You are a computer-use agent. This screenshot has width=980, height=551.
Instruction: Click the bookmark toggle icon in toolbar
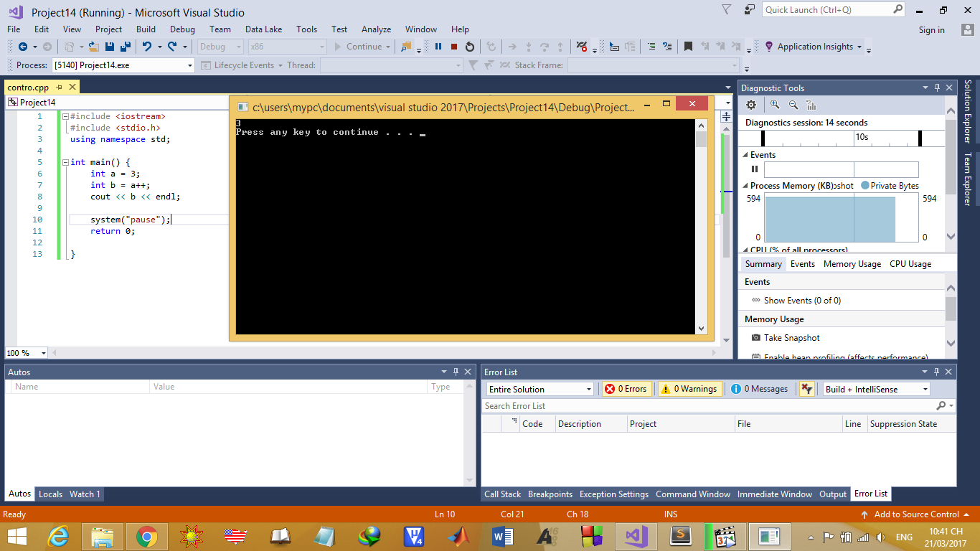coord(688,47)
